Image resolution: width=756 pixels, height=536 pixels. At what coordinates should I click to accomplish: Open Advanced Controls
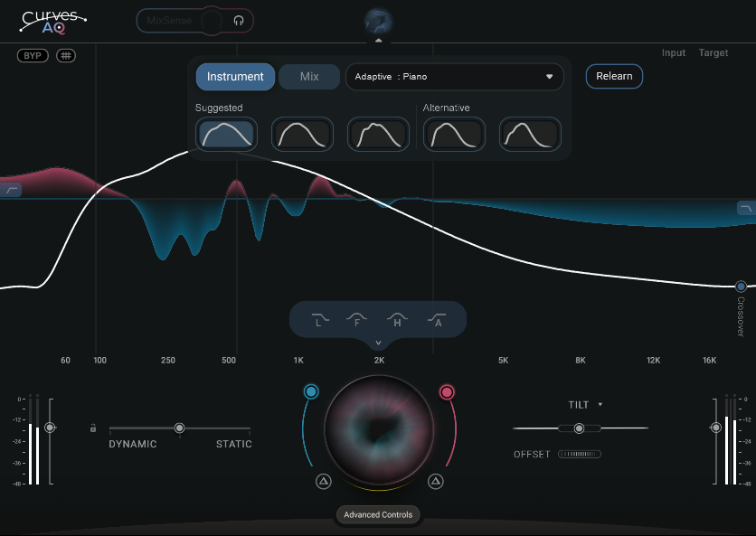click(378, 515)
